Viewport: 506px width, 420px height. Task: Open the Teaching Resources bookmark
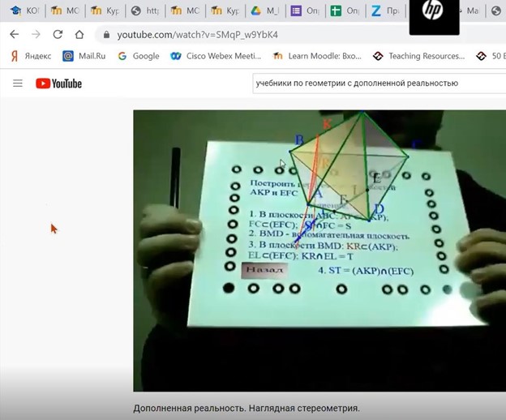click(419, 56)
